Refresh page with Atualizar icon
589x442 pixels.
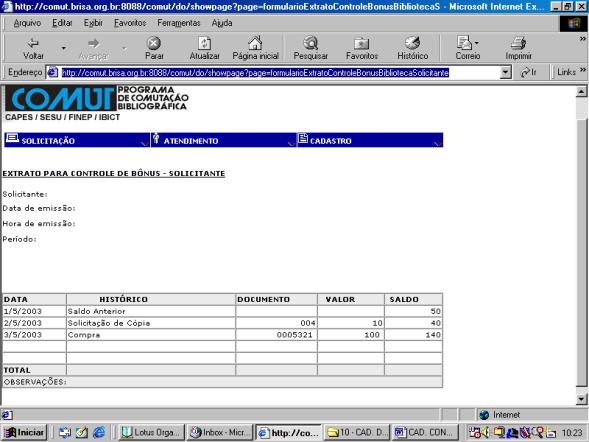(204, 43)
